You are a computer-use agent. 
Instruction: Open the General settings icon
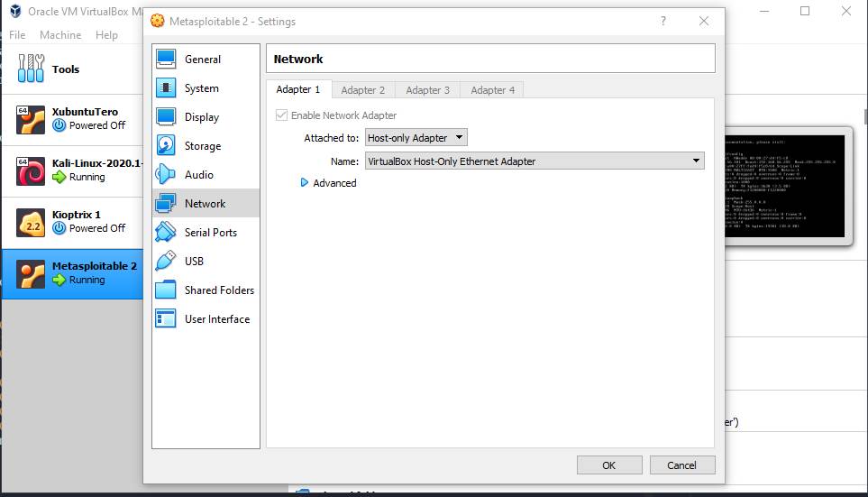tap(167, 60)
